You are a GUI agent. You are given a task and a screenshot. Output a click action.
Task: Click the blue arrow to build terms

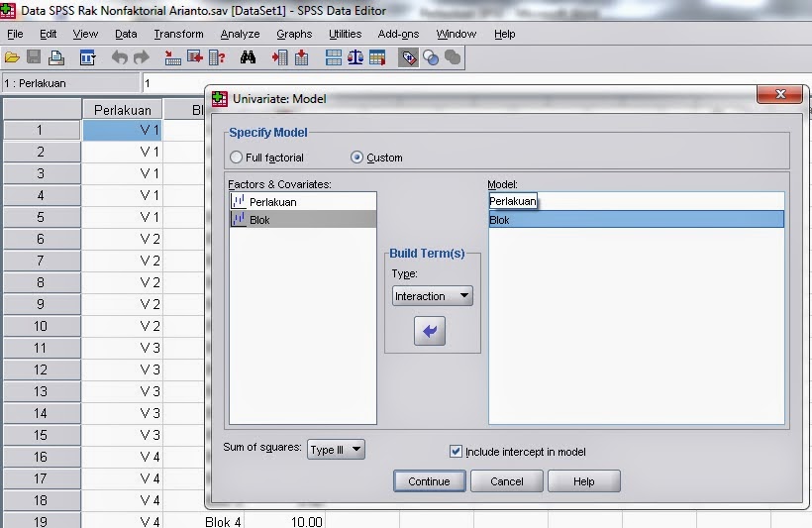(x=430, y=331)
